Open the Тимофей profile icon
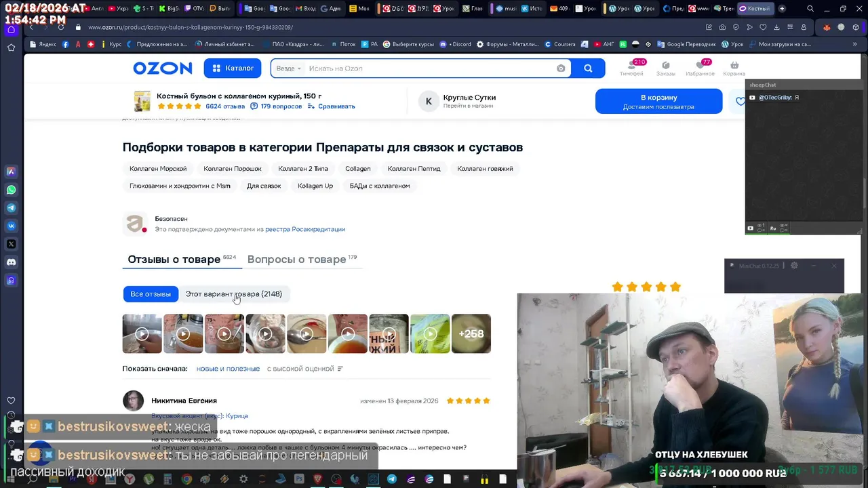 631,68
